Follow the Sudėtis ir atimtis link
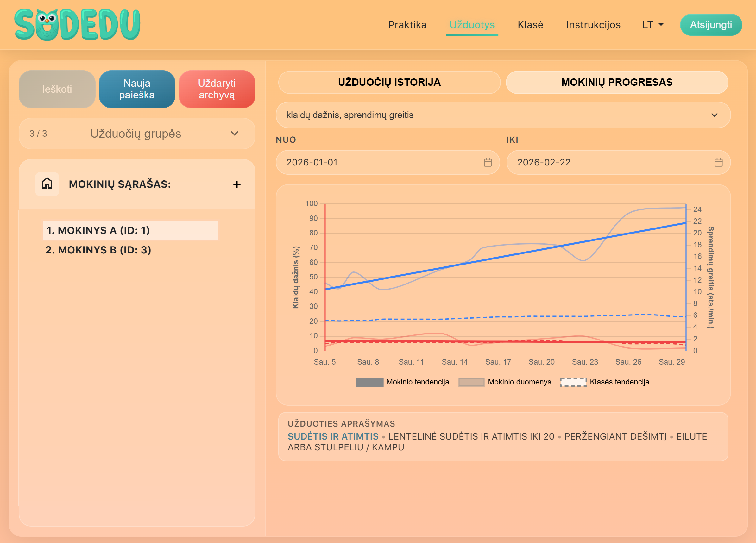 333,436
